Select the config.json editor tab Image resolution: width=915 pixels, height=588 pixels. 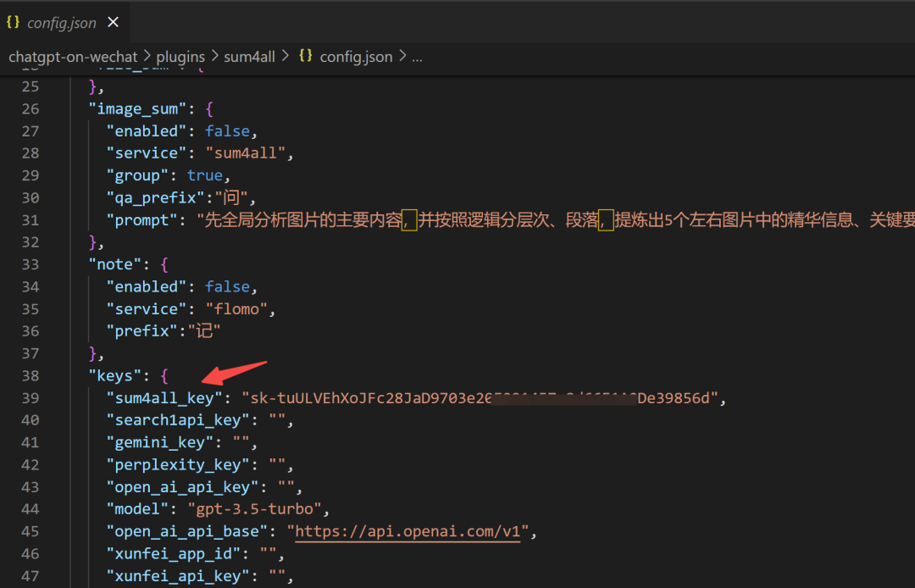pos(64,22)
